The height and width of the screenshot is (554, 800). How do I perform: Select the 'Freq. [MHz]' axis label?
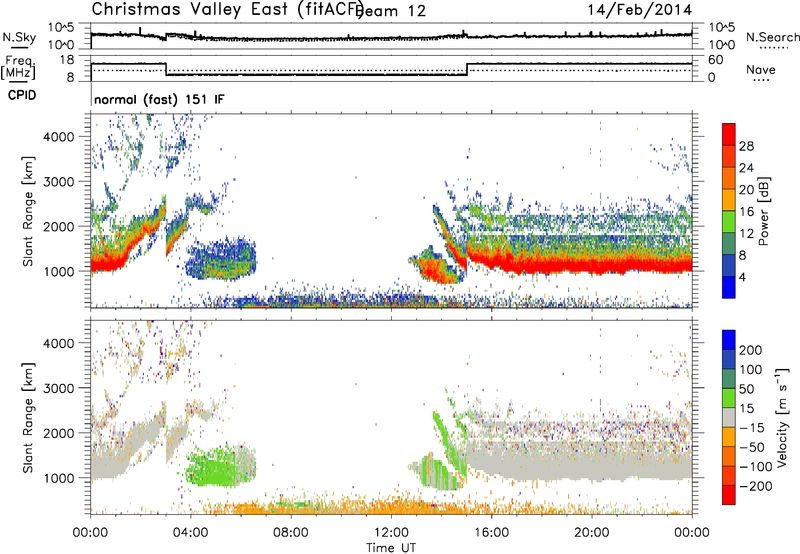click(18, 68)
